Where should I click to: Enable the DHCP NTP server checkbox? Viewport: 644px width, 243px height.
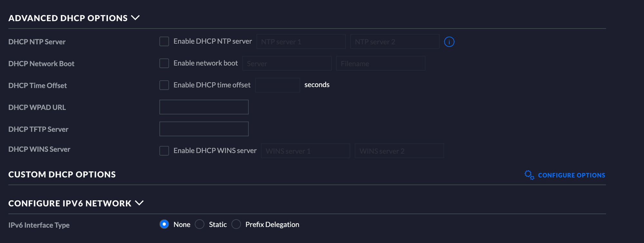point(164,42)
